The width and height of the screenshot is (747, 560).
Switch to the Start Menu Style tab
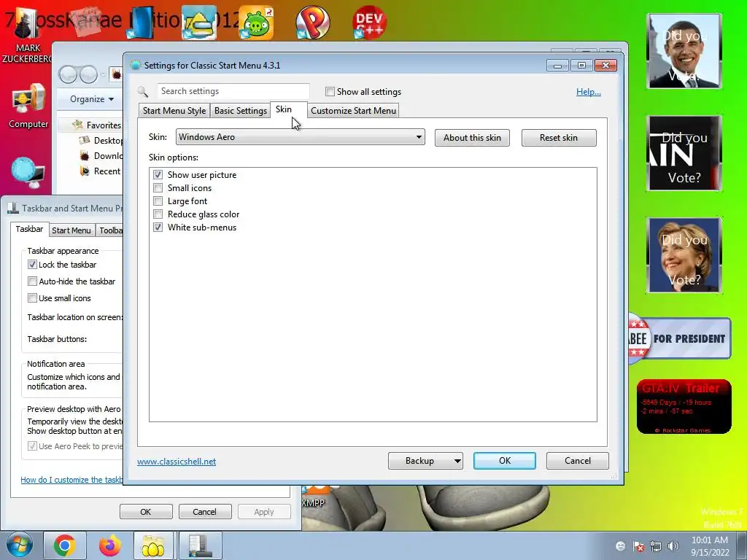tap(174, 111)
